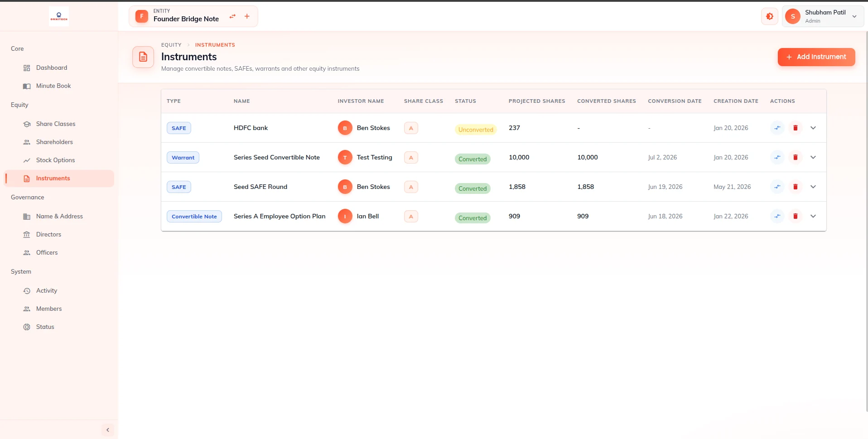Image resolution: width=868 pixels, height=439 pixels.
Task: Go to Directors page
Action: click(59, 234)
